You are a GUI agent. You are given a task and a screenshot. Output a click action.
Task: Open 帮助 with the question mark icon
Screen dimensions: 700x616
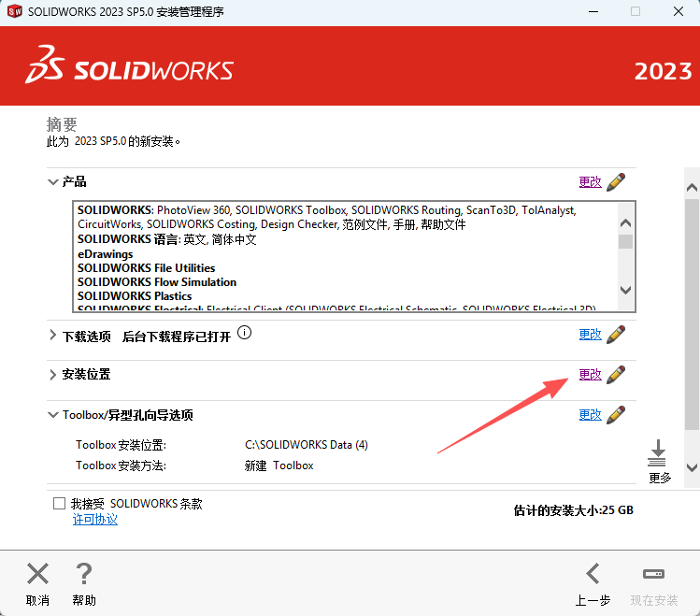84,574
